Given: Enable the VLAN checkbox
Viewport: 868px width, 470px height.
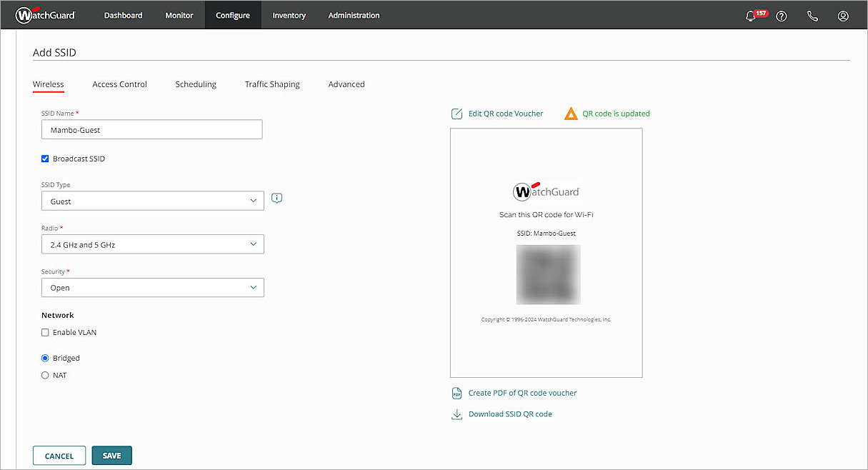Looking at the screenshot, I should click(45, 332).
